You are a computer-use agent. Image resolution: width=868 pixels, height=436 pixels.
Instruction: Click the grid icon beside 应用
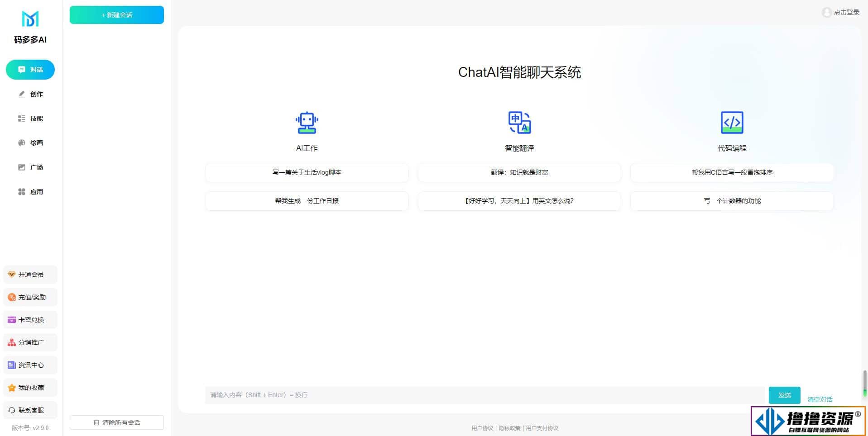pyautogui.click(x=22, y=192)
